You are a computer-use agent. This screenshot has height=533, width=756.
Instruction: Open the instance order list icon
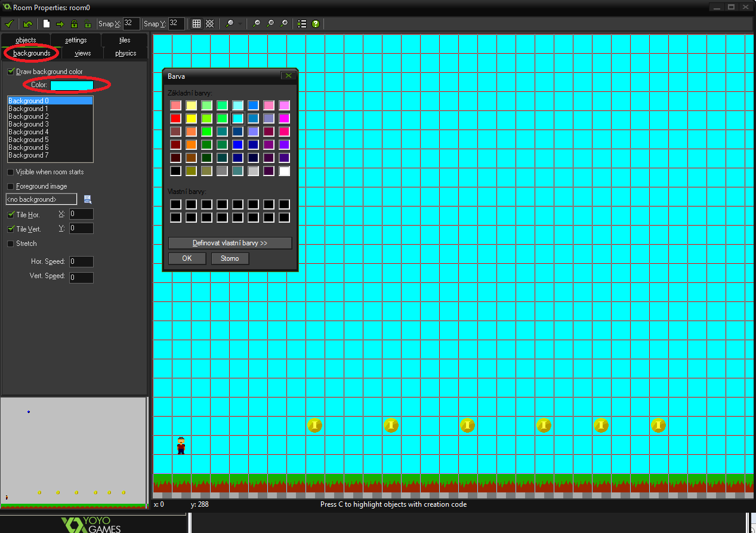click(302, 24)
